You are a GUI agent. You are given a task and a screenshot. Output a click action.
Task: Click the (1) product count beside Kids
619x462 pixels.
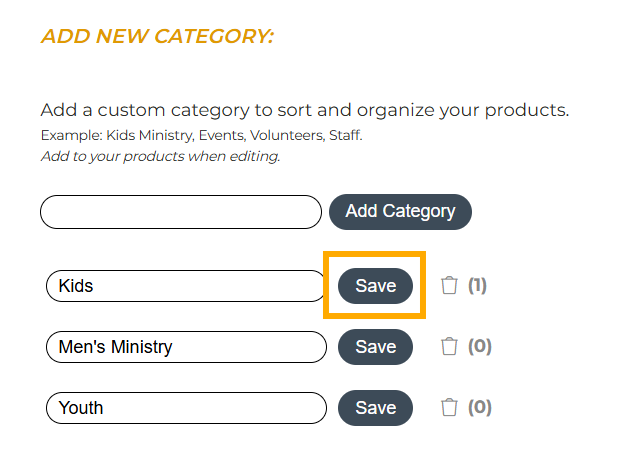point(477,285)
